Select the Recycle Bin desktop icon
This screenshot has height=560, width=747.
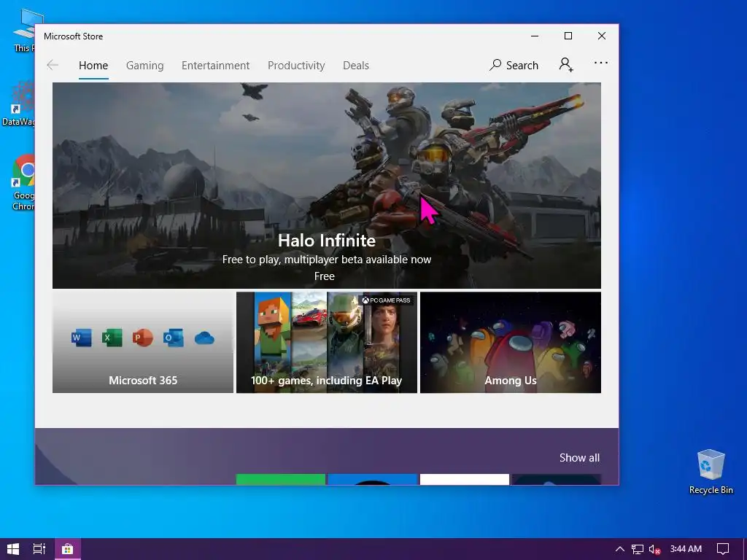[711, 472]
